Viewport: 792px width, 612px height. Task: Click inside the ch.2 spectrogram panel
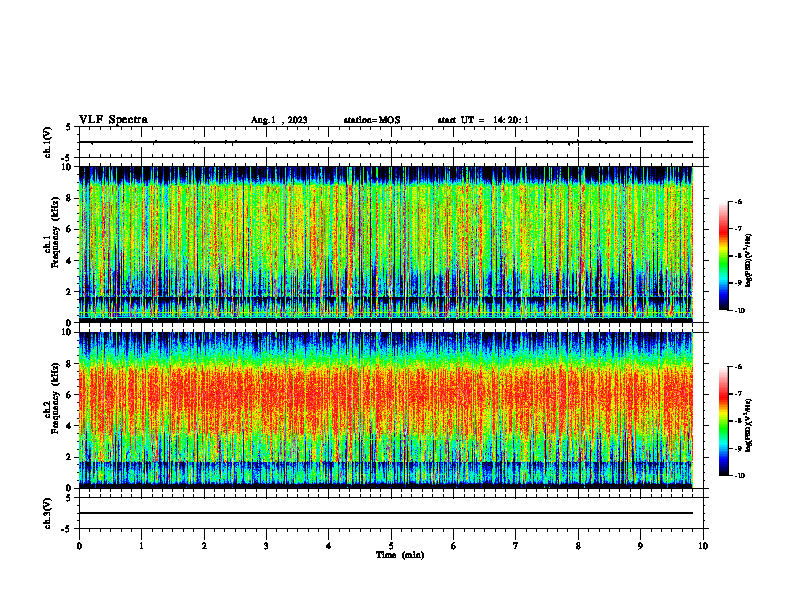[386, 410]
